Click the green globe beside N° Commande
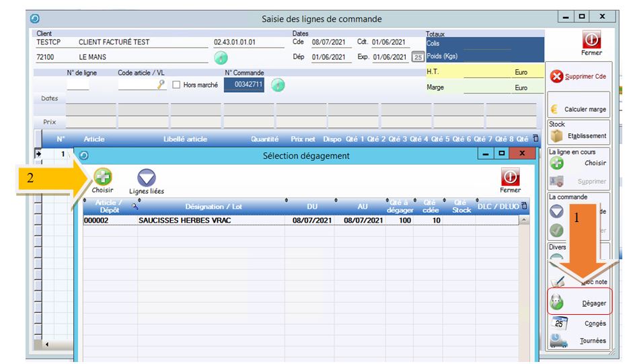The width and height of the screenshot is (627, 364). click(279, 85)
